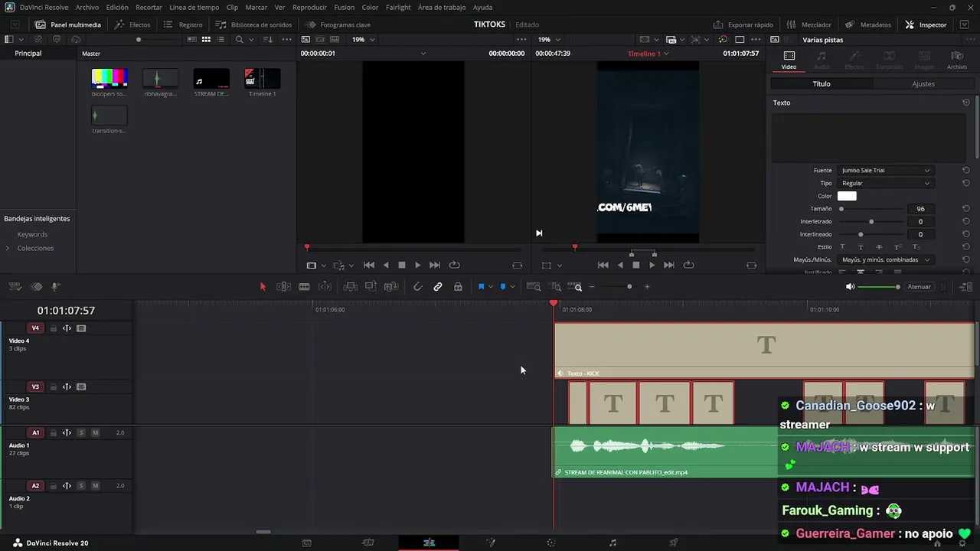Open the Ayuda menu
Viewport: 980px width, 551px height.
click(x=483, y=7)
